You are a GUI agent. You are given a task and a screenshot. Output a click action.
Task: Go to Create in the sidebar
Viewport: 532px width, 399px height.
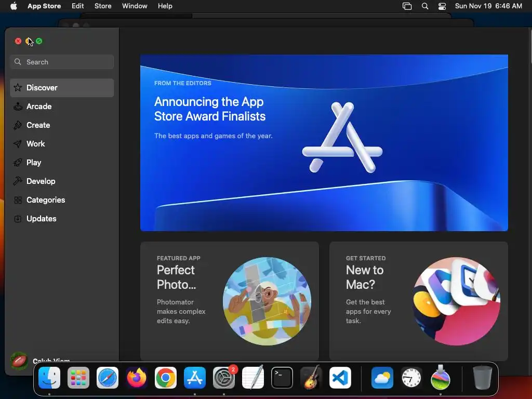pos(62,125)
